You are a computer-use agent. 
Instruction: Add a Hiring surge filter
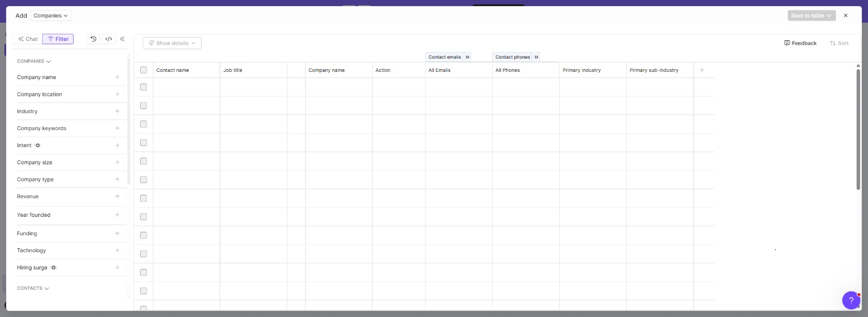117,268
